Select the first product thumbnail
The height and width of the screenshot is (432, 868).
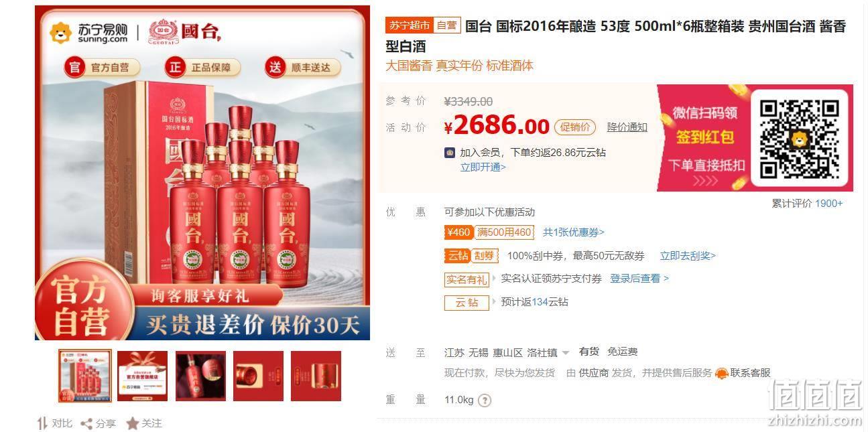point(84,376)
